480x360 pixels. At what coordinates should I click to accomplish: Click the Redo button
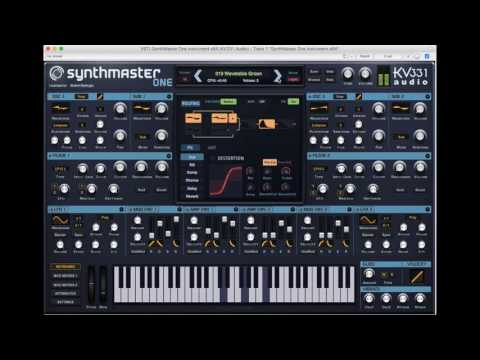(330, 80)
